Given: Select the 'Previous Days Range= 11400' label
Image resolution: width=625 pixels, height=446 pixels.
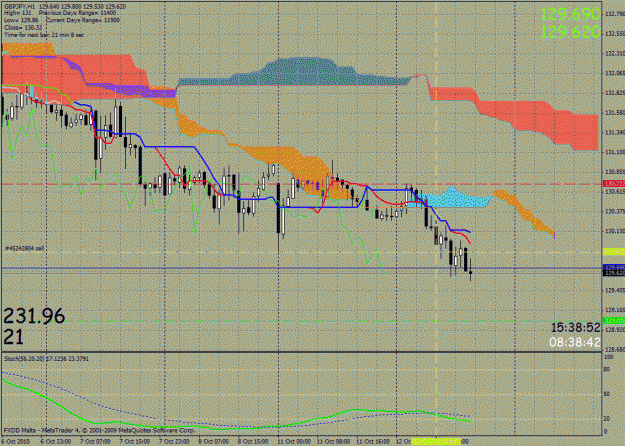Looking at the screenshot, I should 77,13.
